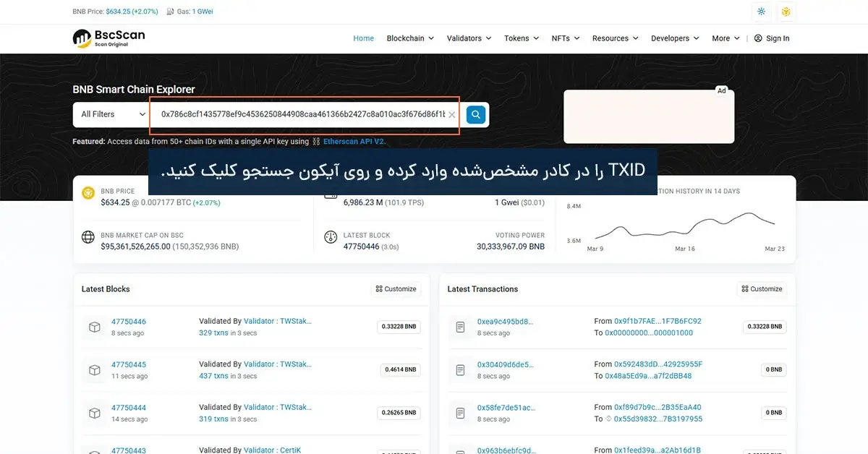
Task: Click cube icon for block 47750444
Action: [94, 414]
